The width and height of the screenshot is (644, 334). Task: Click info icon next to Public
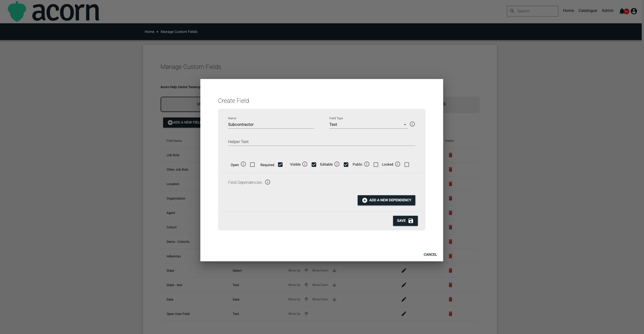click(367, 164)
